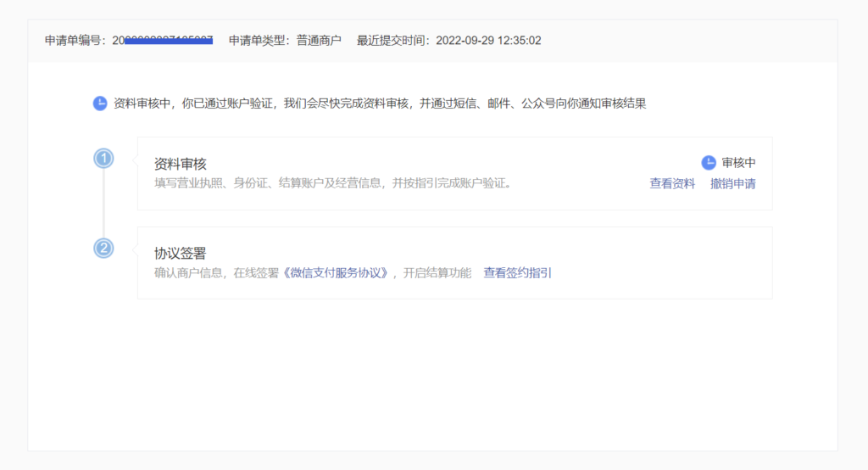Click the vertical line connecting steps 1 and 2
The height and width of the screenshot is (470, 868).
point(103,204)
